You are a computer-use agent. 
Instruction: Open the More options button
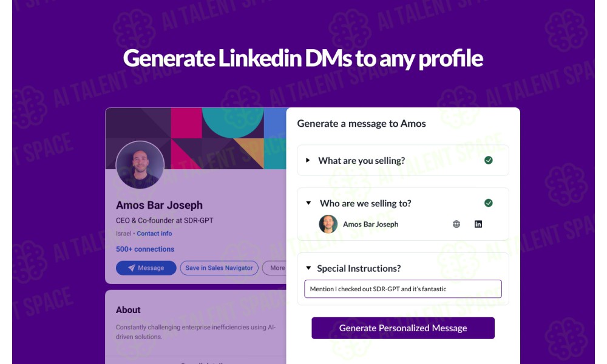point(275,268)
